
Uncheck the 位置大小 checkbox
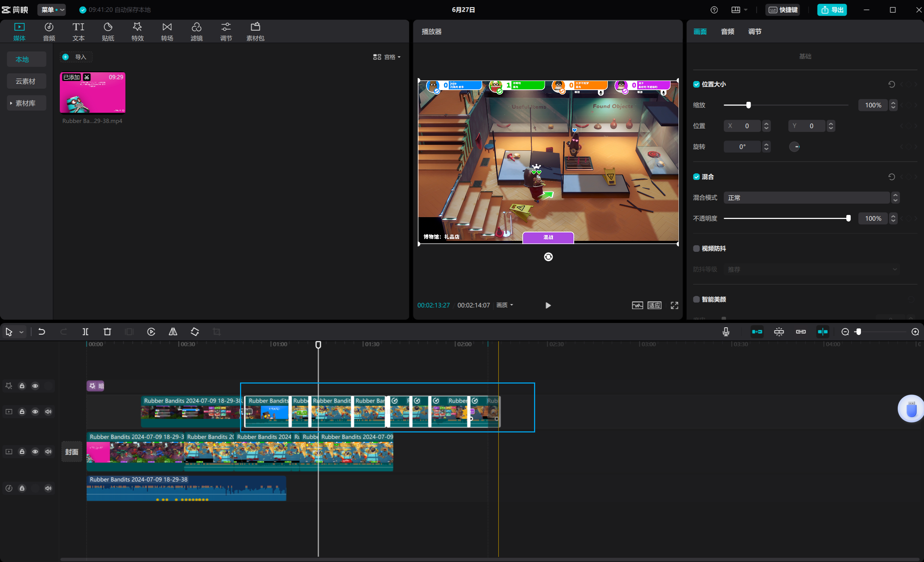click(x=696, y=84)
